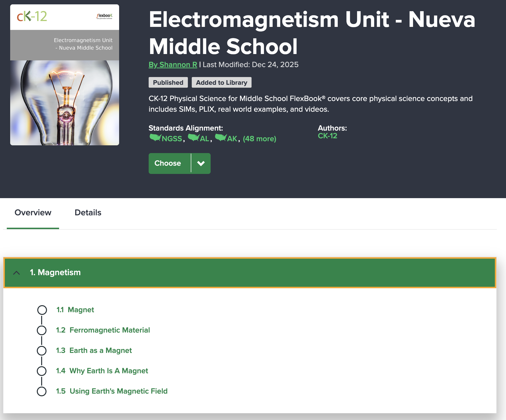This screenshot has height=420, width=506.
Task: Collapse the 1. Magnetism chapter chevron
Action: (16, 273)
